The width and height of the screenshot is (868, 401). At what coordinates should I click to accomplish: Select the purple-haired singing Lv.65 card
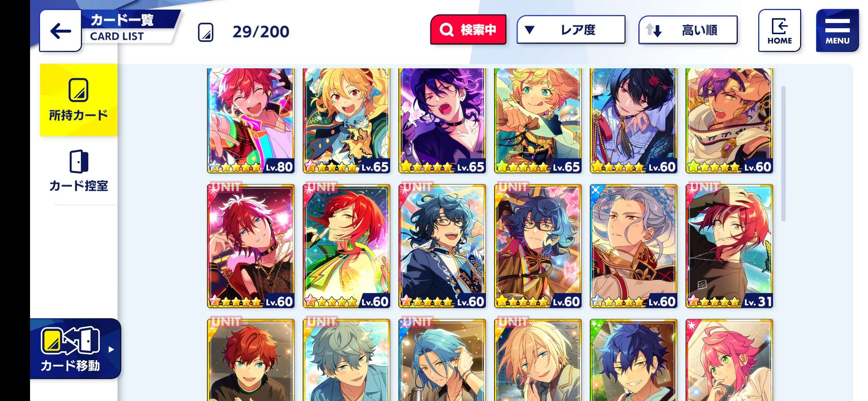442,121
